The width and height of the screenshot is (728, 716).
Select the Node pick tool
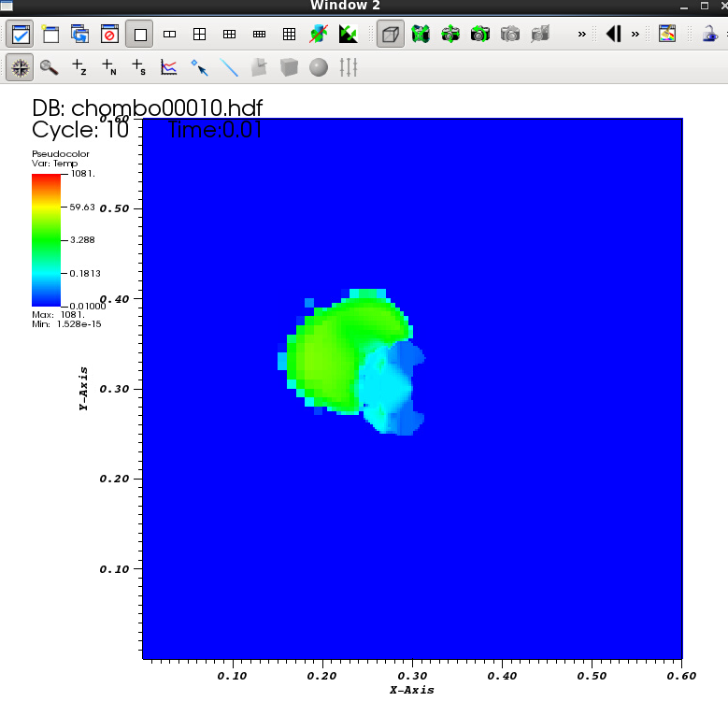coord(108,67)
